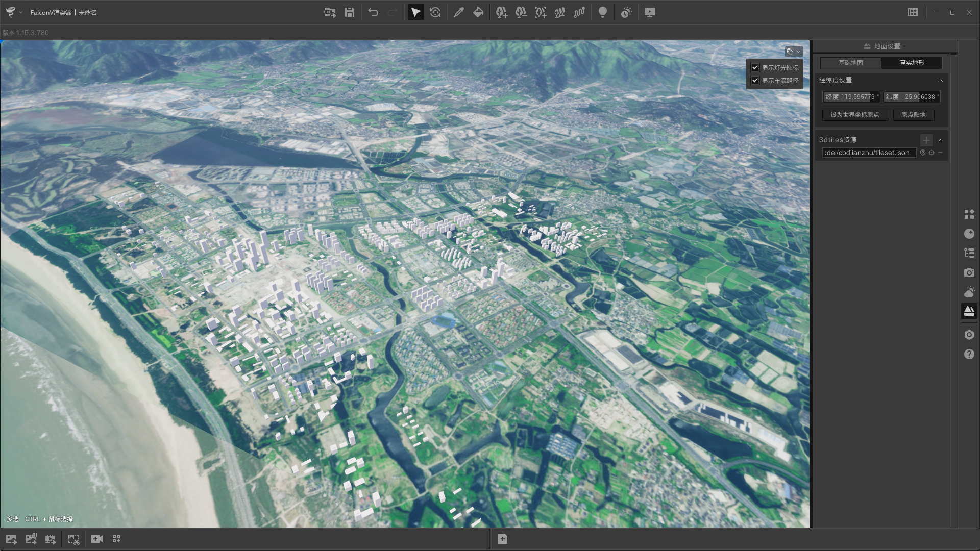This screenshot has width=980, height=551.
Task: Click the 原点贴地 button
Action: coord(913,115)
